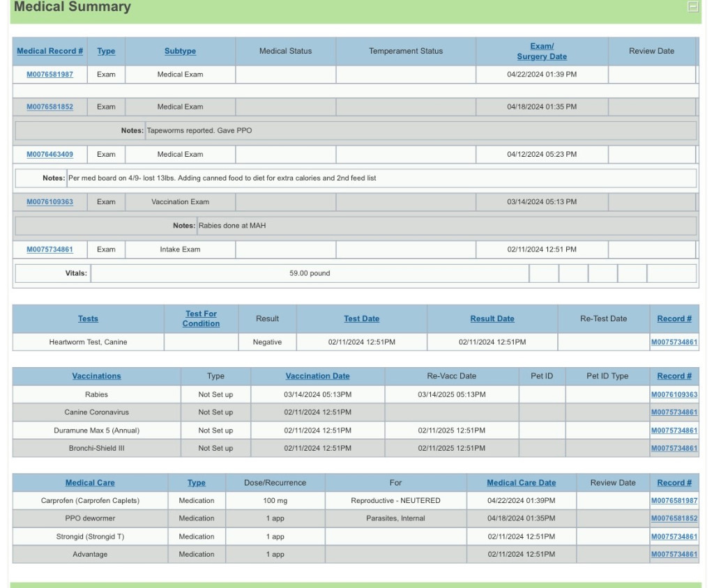The image size is (714, 588).
Task: Click the 'Dose/Recurrence' column header
Action: coord(275,482)
